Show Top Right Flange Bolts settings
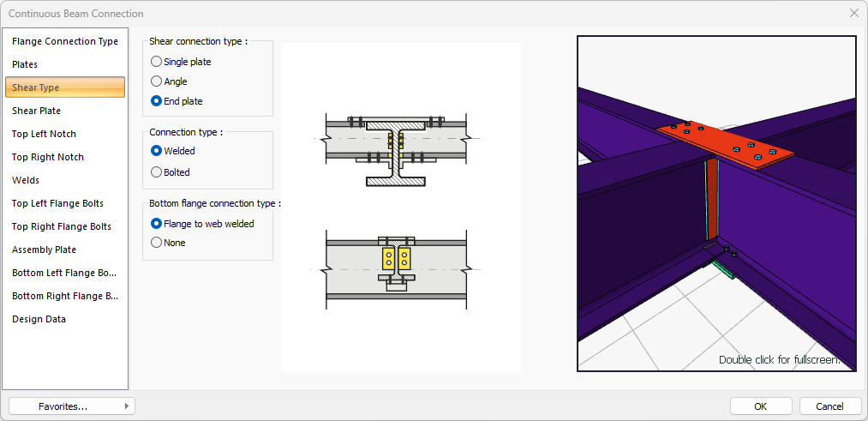 pyautogui.click(x=62, y=226)
